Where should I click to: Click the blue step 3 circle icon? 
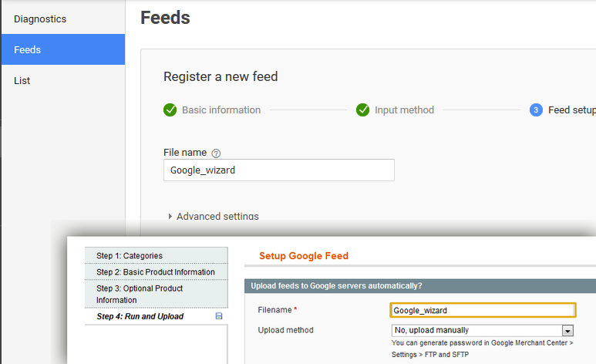point(536,110)
